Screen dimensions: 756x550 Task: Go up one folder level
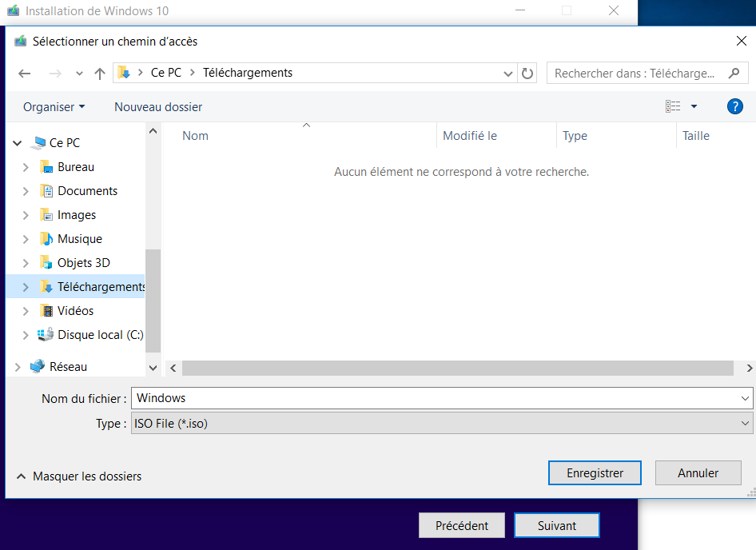tap(100, 74)
